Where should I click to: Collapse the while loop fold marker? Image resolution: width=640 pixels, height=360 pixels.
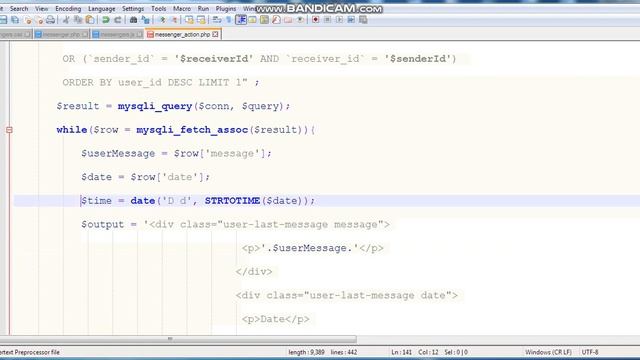point(9,130)
